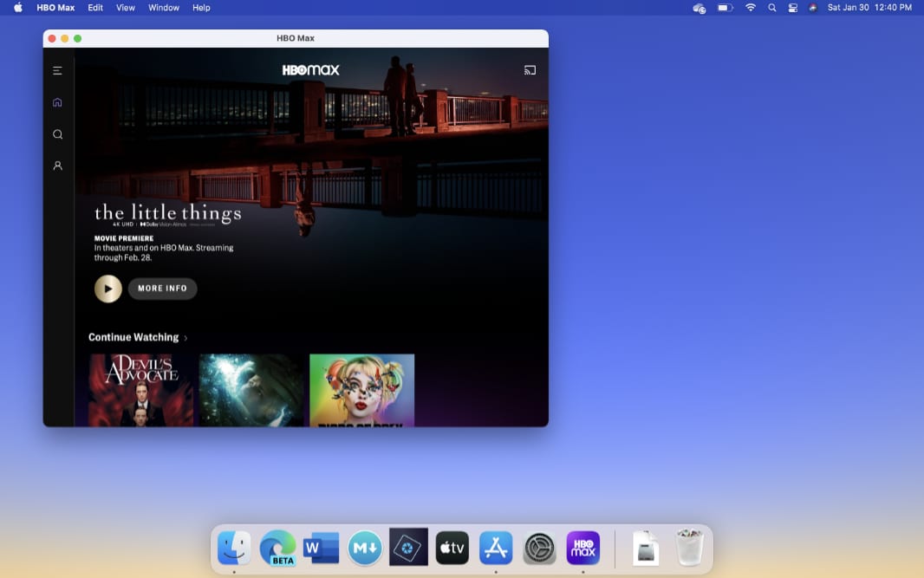
Task: Open the hamburger menu in HBO Max sidebar
Action: pyautogui.click(x=57, y=71)
